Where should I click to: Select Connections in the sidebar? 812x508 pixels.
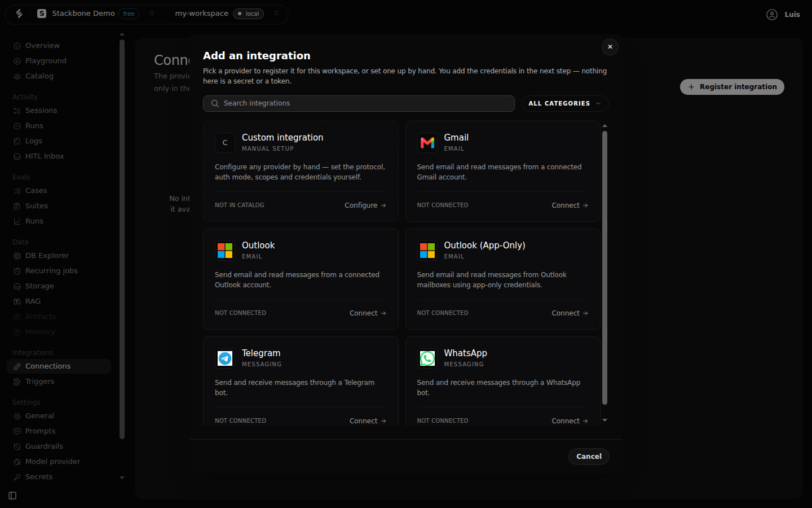point(59,366)
